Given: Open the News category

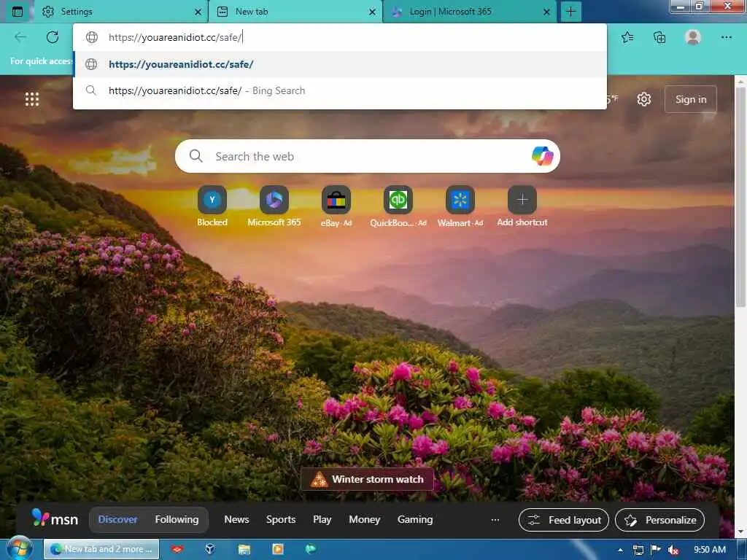Looking at the screenshot, I should (x=236, y=519).
